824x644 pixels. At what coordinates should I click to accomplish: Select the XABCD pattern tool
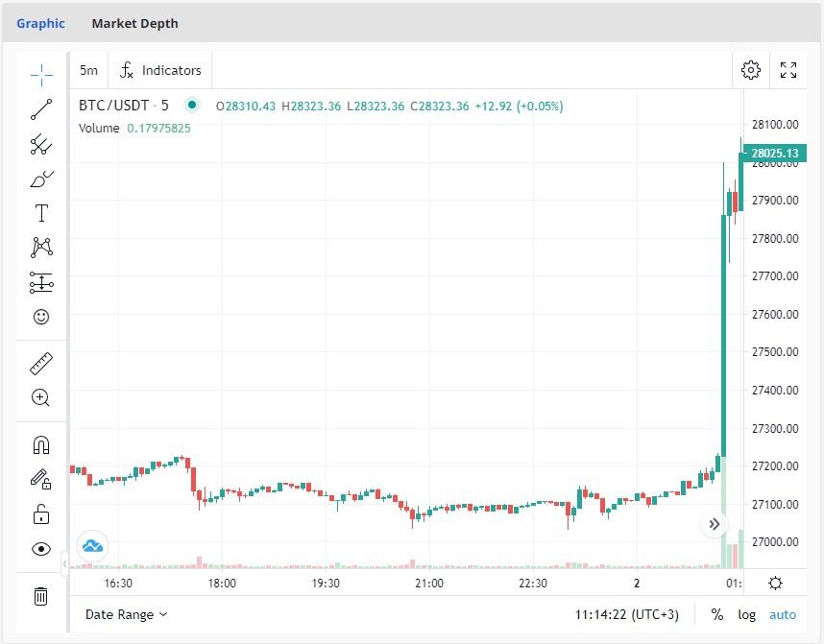(x=41, y=248)
